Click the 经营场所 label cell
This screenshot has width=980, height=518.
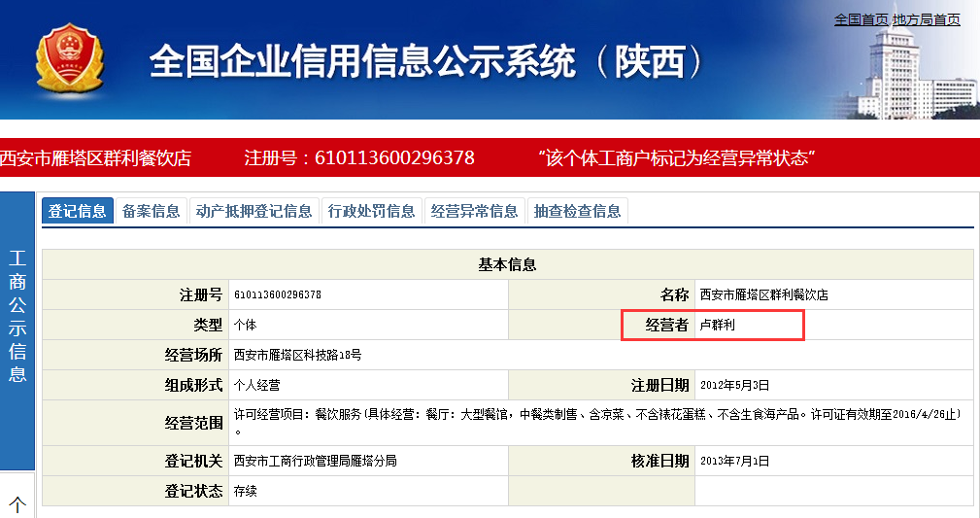pos(136,355)
